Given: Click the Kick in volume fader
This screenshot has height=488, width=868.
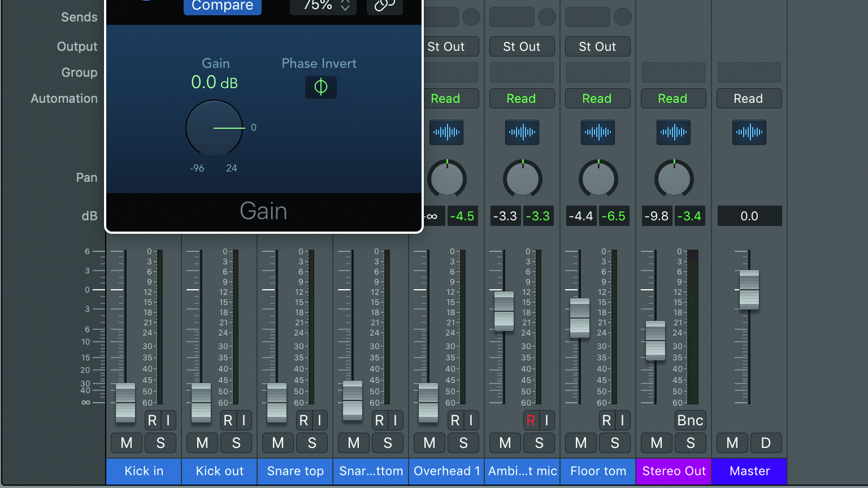Looking at the screenshot, I should (x=125, y=403).
